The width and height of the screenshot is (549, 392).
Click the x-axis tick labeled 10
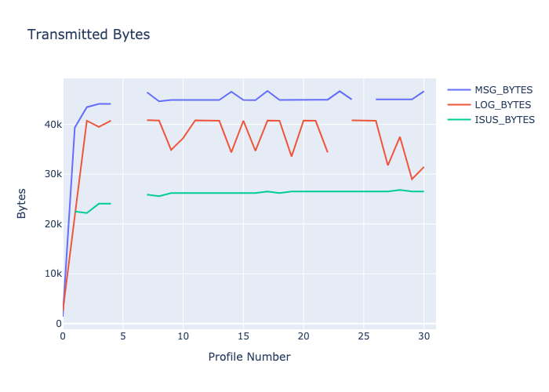(183, 336)
